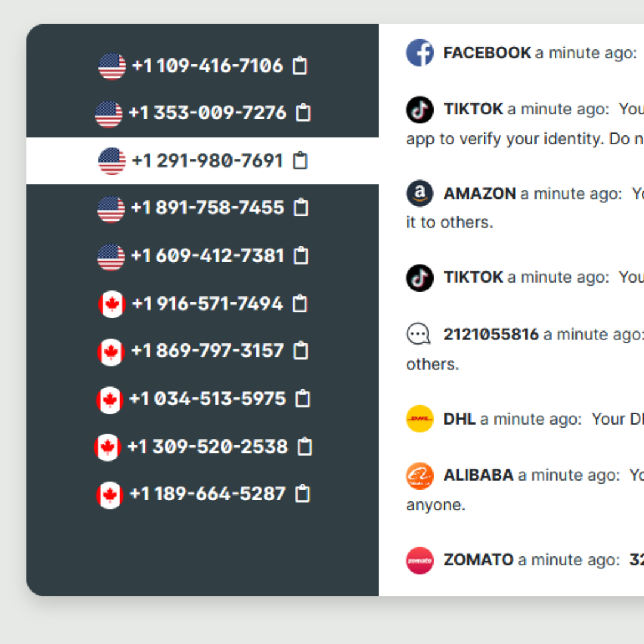Click the Facebook logo icon
This screenshot has width=644, height=644.
tap(419, 52)
